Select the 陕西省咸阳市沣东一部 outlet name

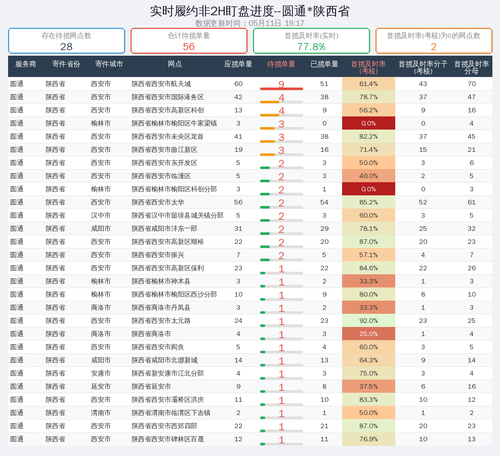pyautogui.click(x=164, y=229)
